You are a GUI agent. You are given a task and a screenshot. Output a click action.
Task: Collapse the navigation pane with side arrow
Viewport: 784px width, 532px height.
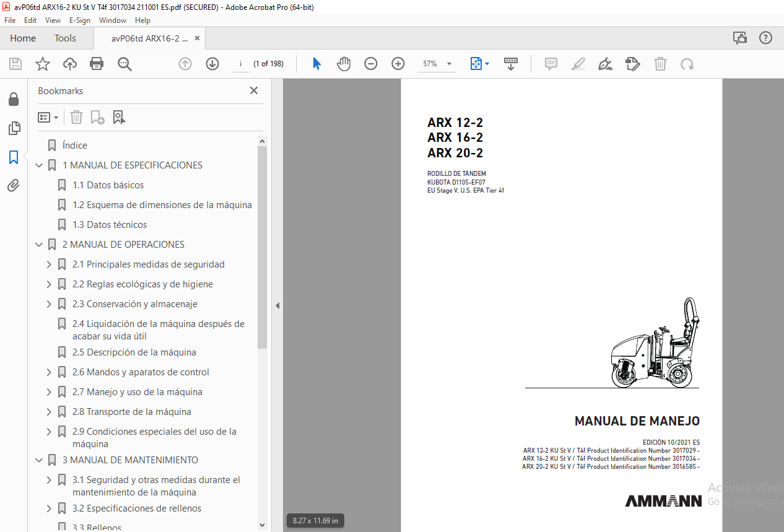point(277,305)
